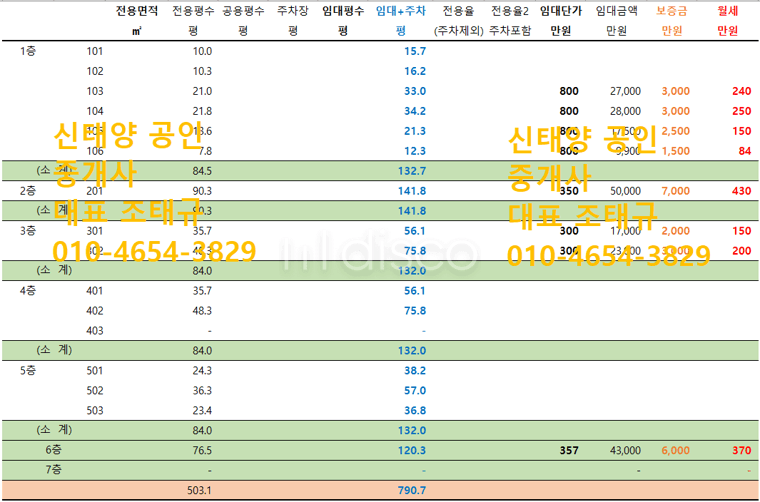Click monthly rent 370 in 6층 row
Image resolution: width=760 pixels, height=502 pixels.
(x=742, y=451)
